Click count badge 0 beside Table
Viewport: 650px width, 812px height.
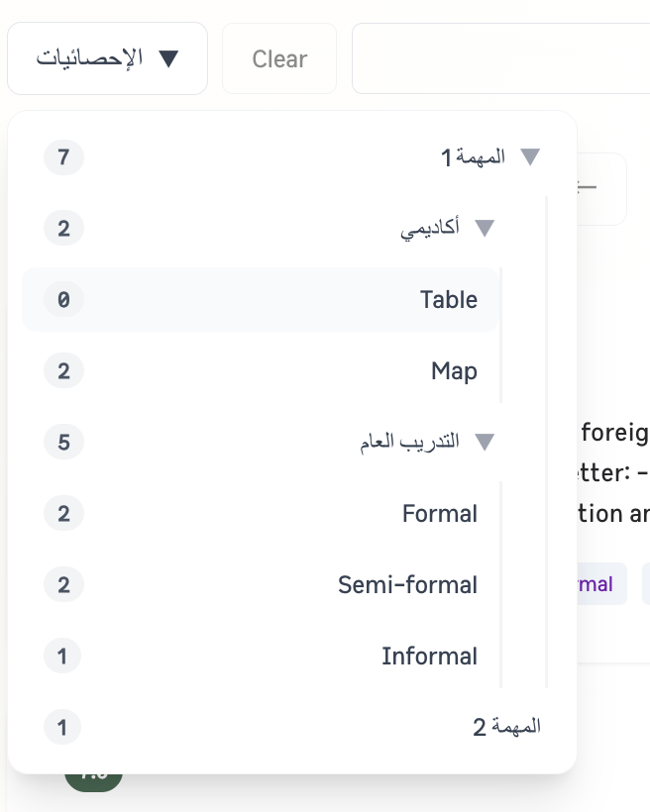point(63,299)
